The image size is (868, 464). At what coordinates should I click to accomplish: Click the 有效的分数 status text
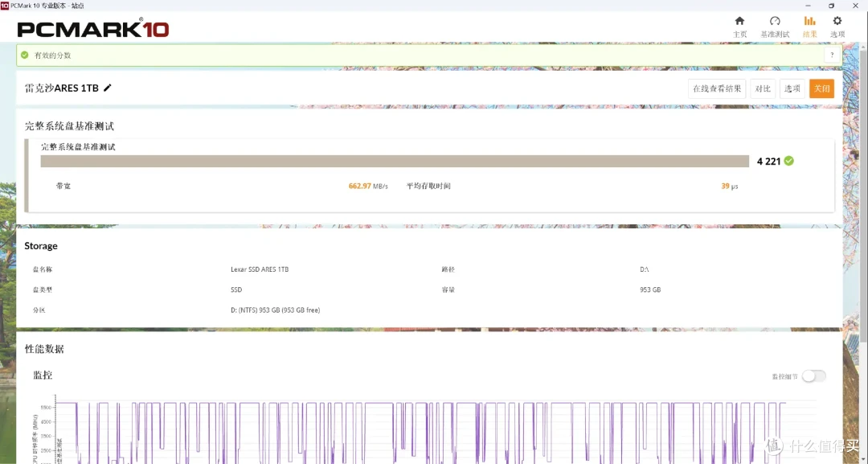52,55
